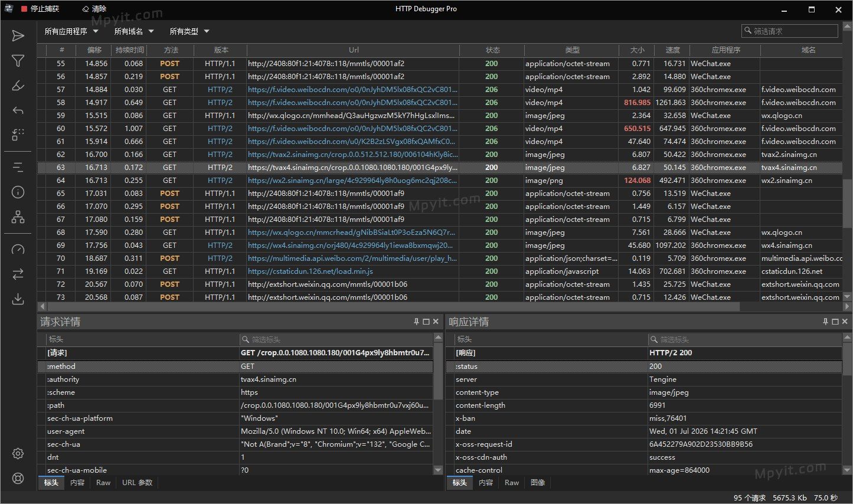This screenshot has width=853, height=504.
Task: Click the dashed-square conversion icon in sidebar
Action: [x=18, y=135]
